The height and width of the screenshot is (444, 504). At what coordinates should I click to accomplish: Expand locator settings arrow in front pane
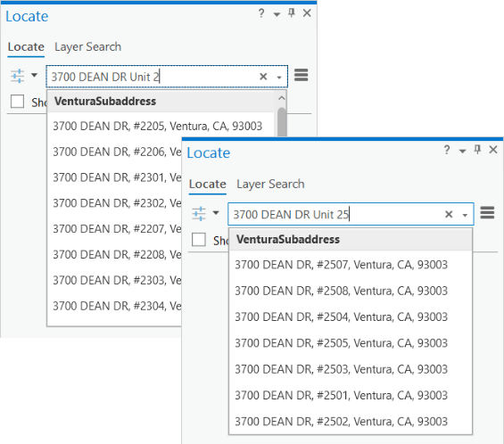point(216,213)
